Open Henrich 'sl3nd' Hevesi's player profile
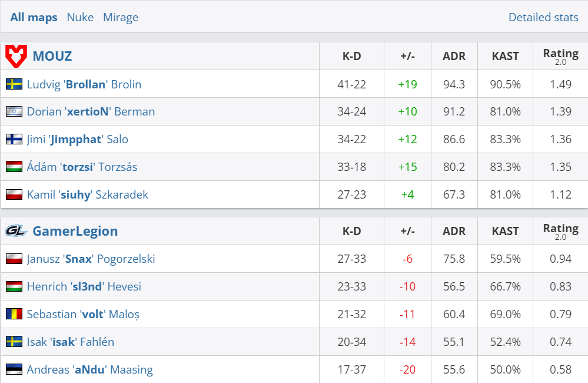The image size is (588, 383). (84, 286)
